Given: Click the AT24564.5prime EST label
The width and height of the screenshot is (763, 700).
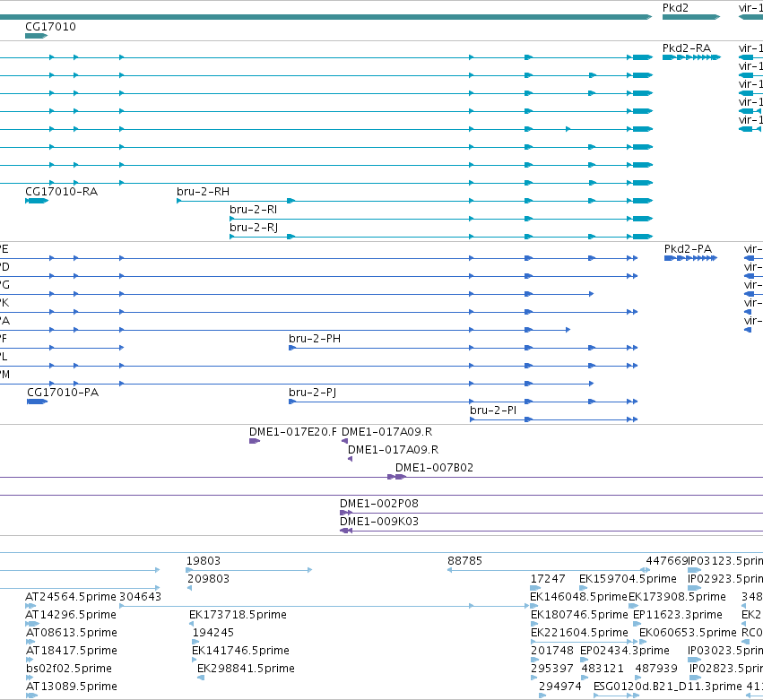Looking at the screenshot, I should (x=71, y=597).
